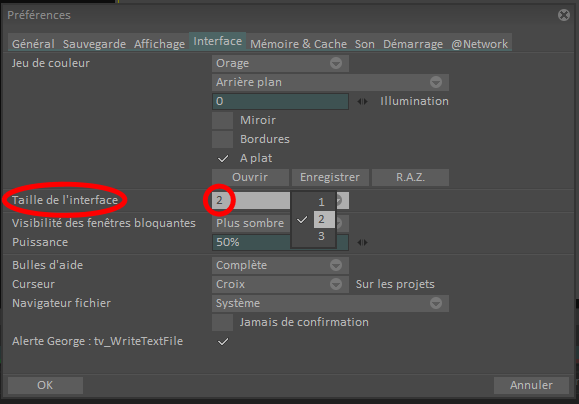The width and height of the screenshot is (579, 404).
Task: Open the Démarrage tab
Action: [413, 44]
